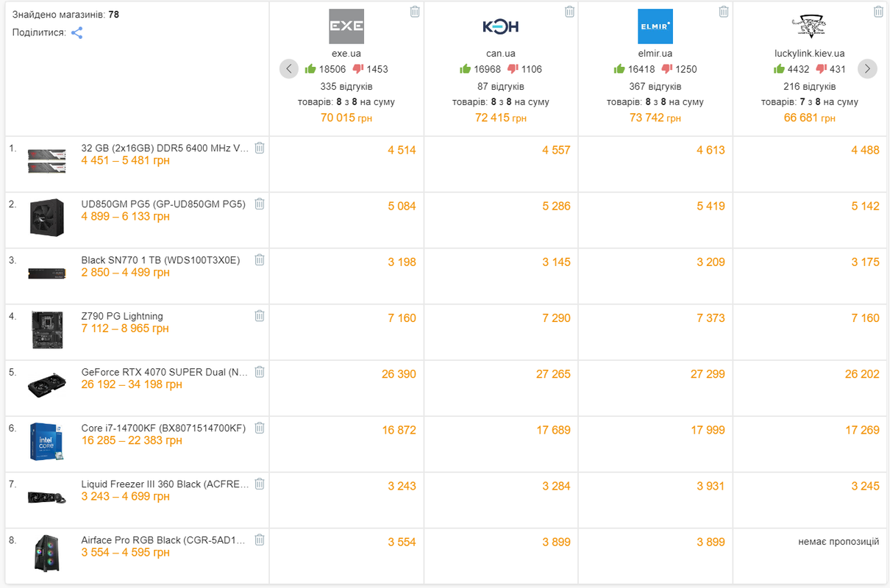The width and height of the screenshot is (890, 588).
Task: Delete luckylink.kiev.ua column with trash icon
Action: [x=878, y=12]
